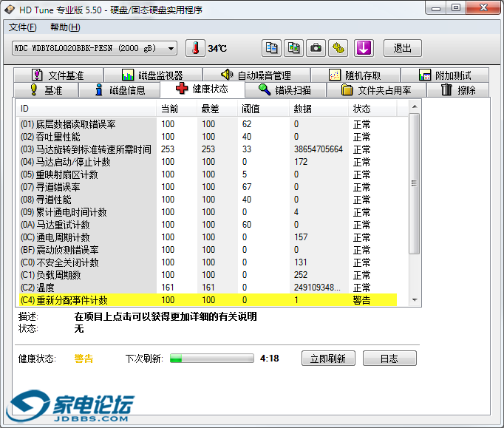Open the 基准 benchmark tab
This screenshot has height=428, width=504.
[45, 90]
